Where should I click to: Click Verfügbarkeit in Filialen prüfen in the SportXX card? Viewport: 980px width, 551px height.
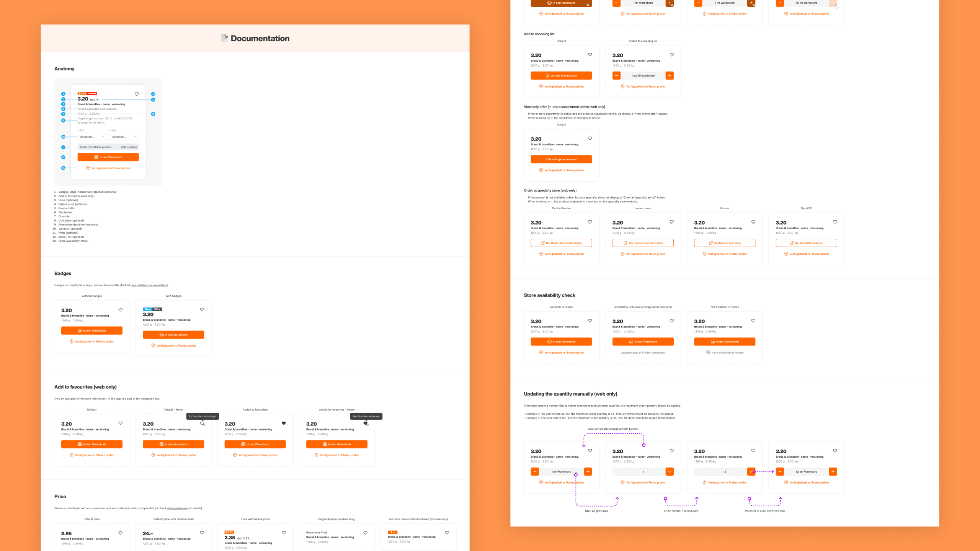pyautogui.click(x=806, y=254)
